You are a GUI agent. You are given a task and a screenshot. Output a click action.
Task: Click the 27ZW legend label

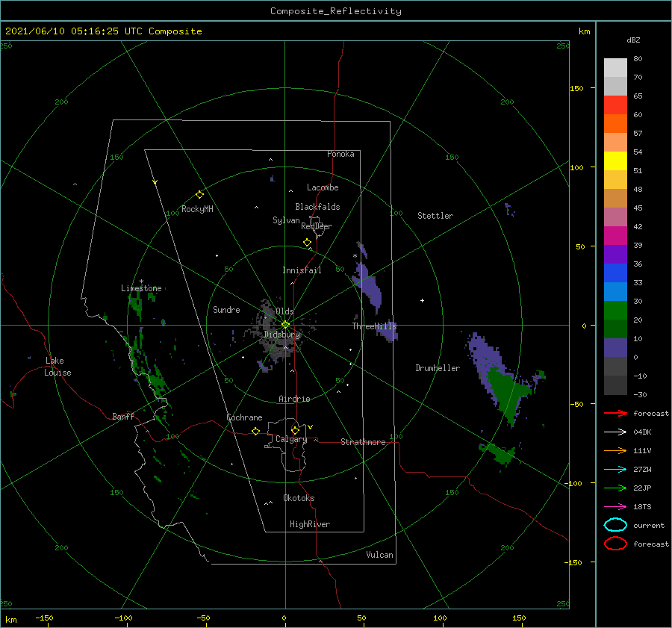click(642, 470)
